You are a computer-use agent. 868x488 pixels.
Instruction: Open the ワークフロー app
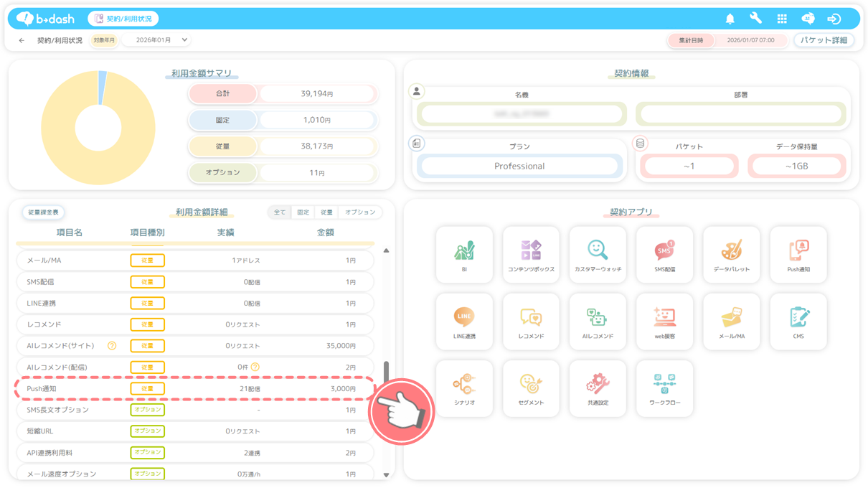664,388
